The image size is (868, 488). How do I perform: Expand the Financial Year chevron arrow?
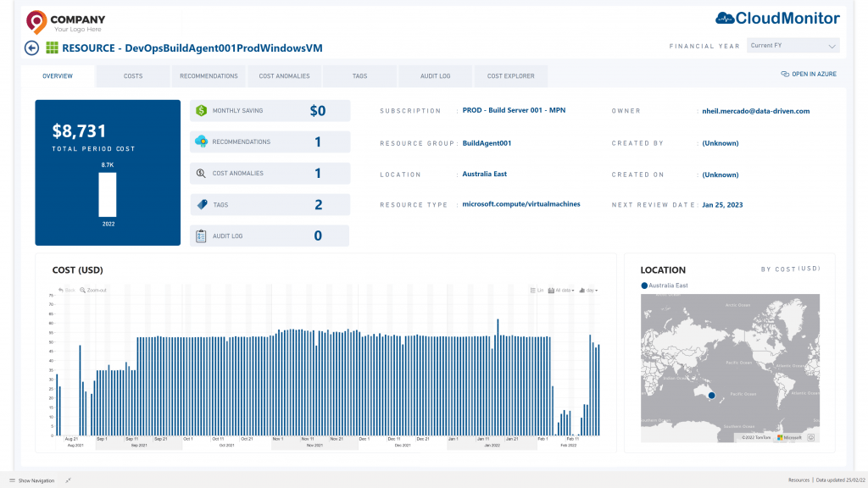pyautogui.click(x=832, y=46)
